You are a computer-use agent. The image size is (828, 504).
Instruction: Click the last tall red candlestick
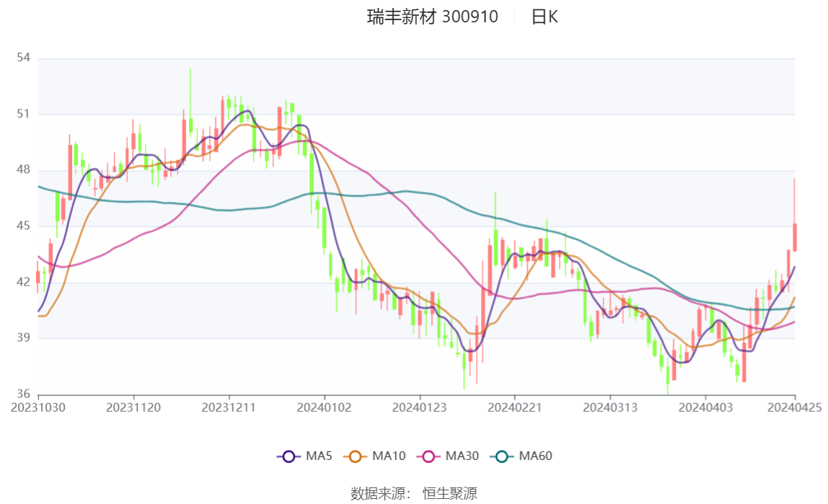click(794, 237)
